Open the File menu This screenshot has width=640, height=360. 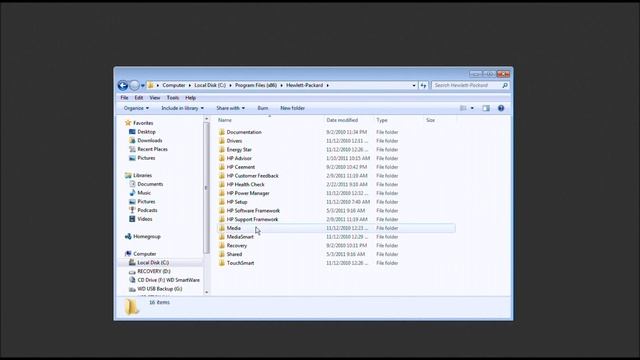pos(124,98)
